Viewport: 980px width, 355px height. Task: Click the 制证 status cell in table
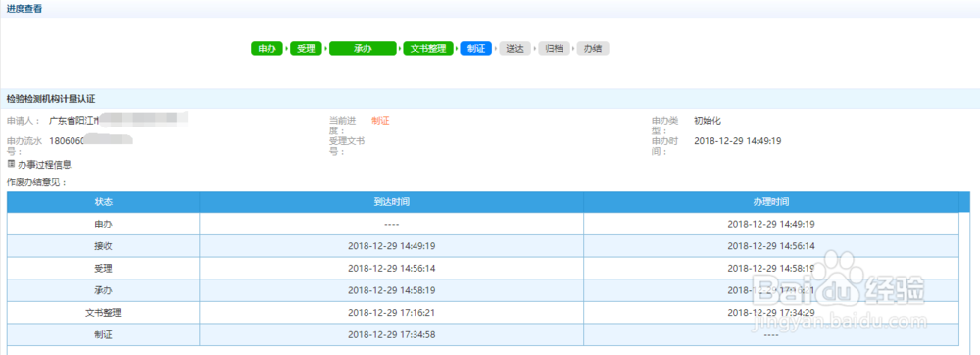pyautogui.click(x=104, y=334)
